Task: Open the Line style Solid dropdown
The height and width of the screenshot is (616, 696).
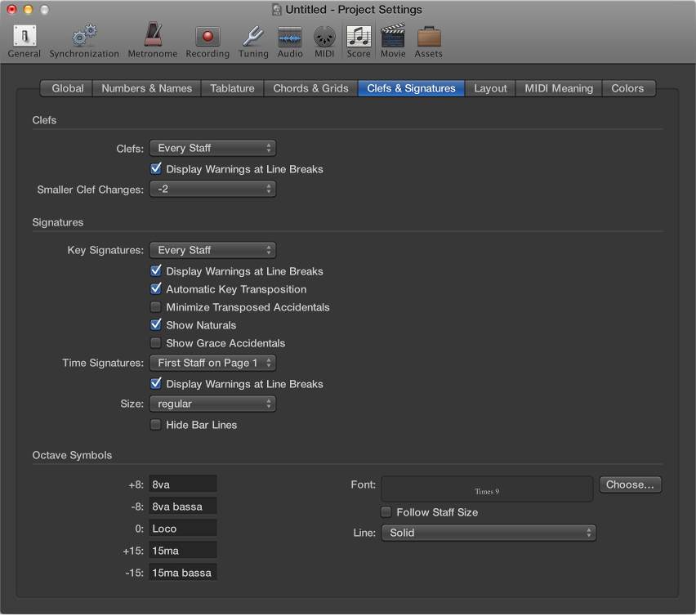Action: 489,532
